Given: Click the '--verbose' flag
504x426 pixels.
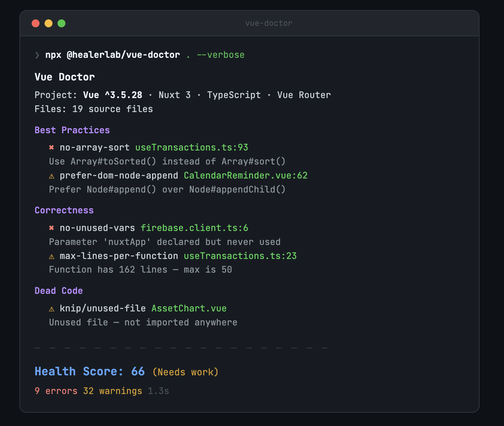Looking at the screenshot, I should coord(221,55).
